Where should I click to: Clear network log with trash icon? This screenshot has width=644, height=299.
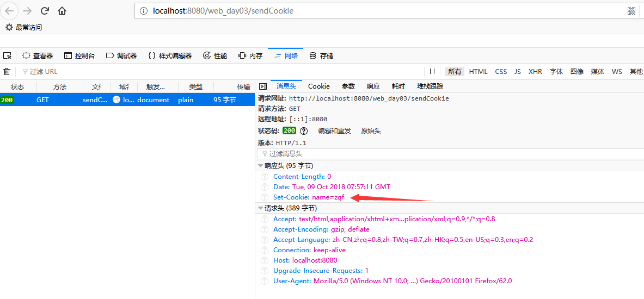coord(7,71)
